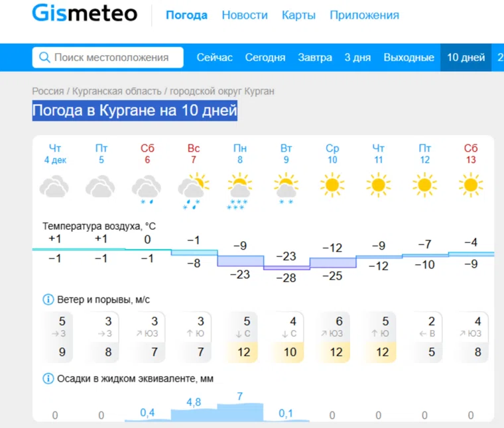Click Sunday 7 weather icon
Viewport: 504px width, 428px height.
click(194, 189)
